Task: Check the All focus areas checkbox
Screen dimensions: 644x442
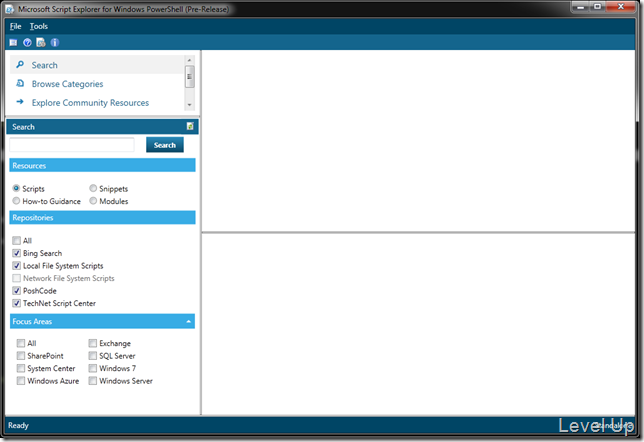Action: (x=21, y=343)
